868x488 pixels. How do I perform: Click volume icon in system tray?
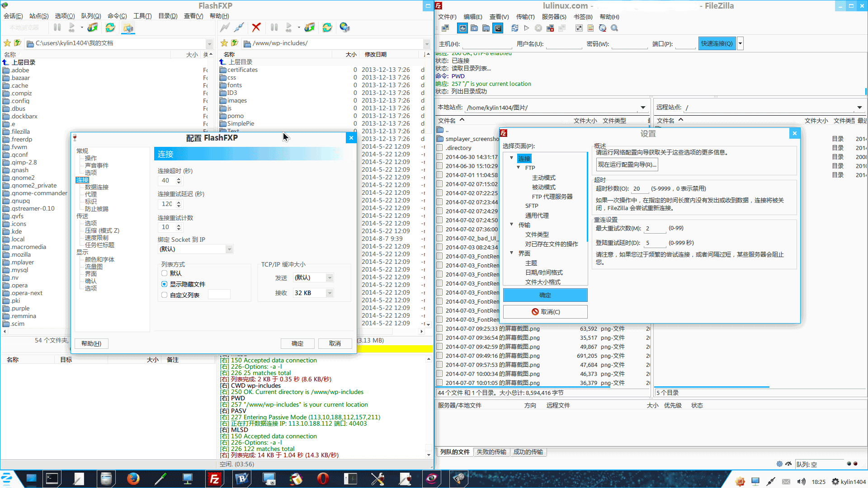click(x=801, y=482)
